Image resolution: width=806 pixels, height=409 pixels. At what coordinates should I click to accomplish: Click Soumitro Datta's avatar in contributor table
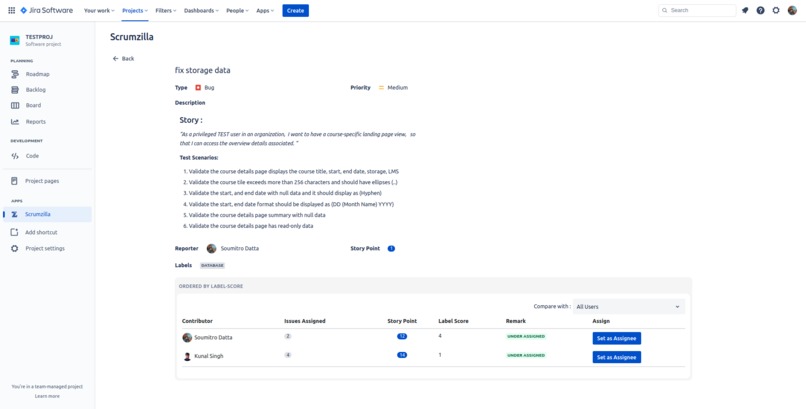187,338
